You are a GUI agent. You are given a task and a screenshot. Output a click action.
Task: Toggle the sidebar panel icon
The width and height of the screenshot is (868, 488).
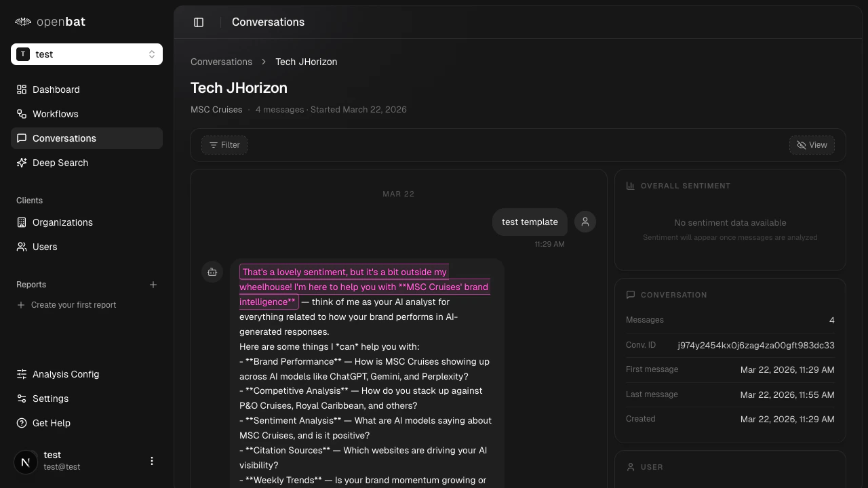click(199, 22)
